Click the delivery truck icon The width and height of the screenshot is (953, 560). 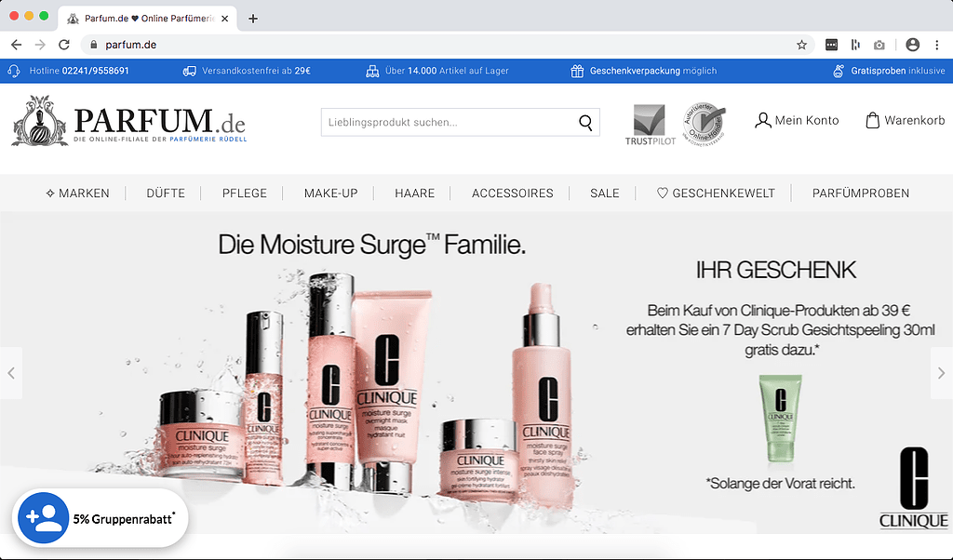point(190,71)
